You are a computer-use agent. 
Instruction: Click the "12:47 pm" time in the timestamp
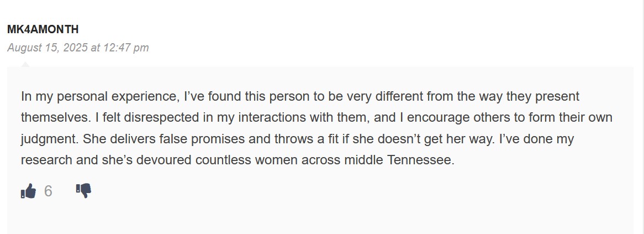pyautogui.click(x=126, y=48)
